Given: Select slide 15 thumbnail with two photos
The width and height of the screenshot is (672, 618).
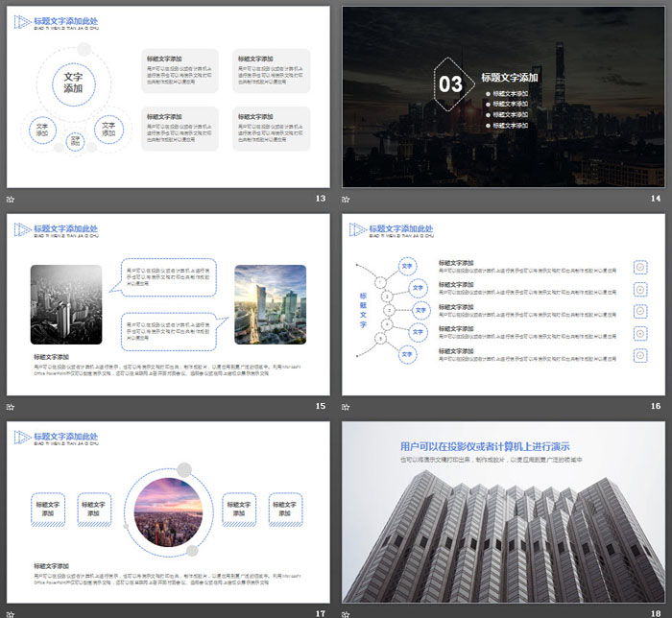Looking at the screenshot, I should [168, 304].
